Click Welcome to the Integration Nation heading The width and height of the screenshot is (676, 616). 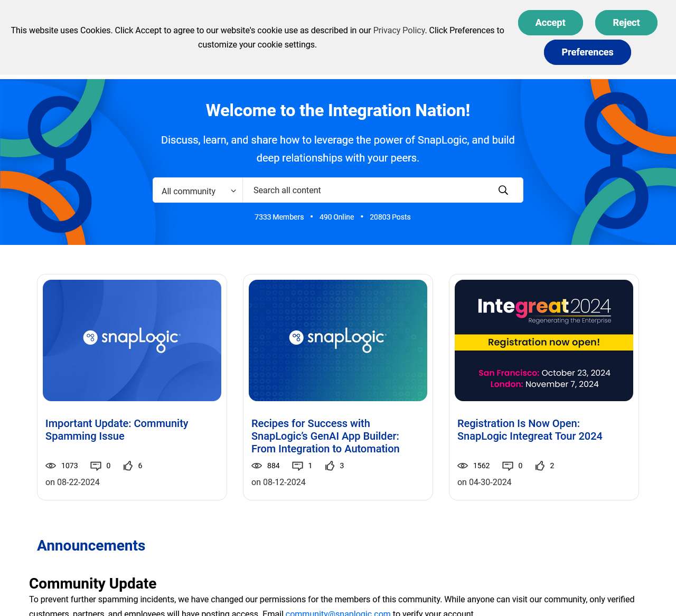tap(338, 110)
